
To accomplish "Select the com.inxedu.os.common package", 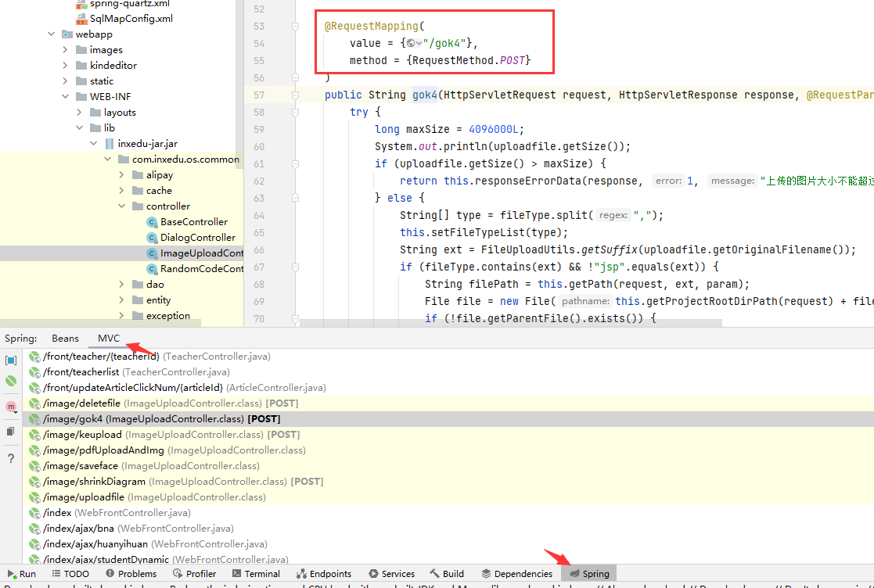I will 185,160.
